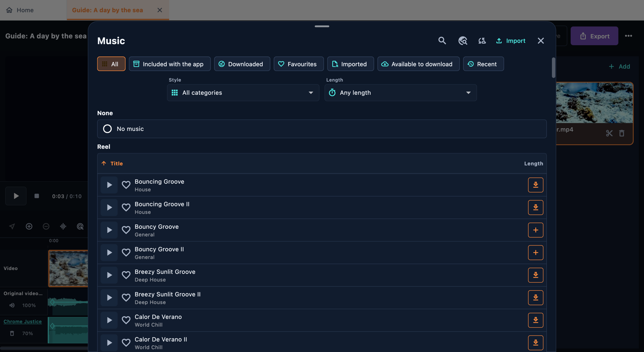Open the three-dot more options menu

(628, 36)
